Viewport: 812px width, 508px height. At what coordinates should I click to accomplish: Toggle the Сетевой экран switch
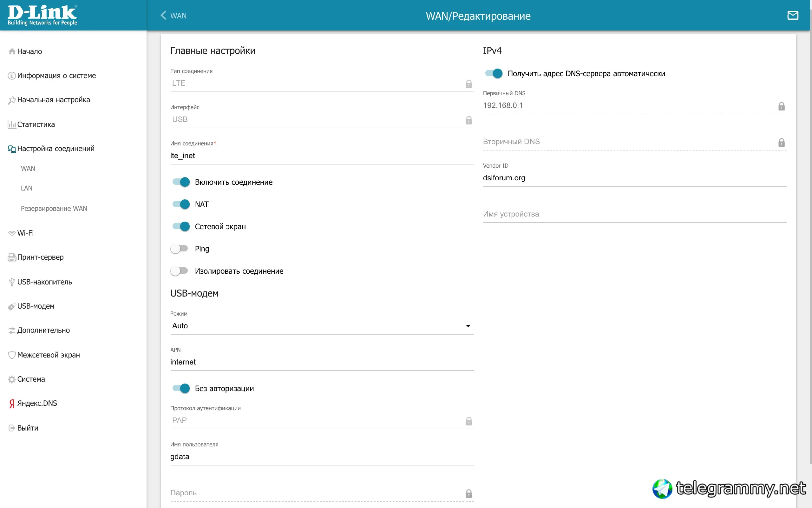pyautogui.click(x=181, y=226)
